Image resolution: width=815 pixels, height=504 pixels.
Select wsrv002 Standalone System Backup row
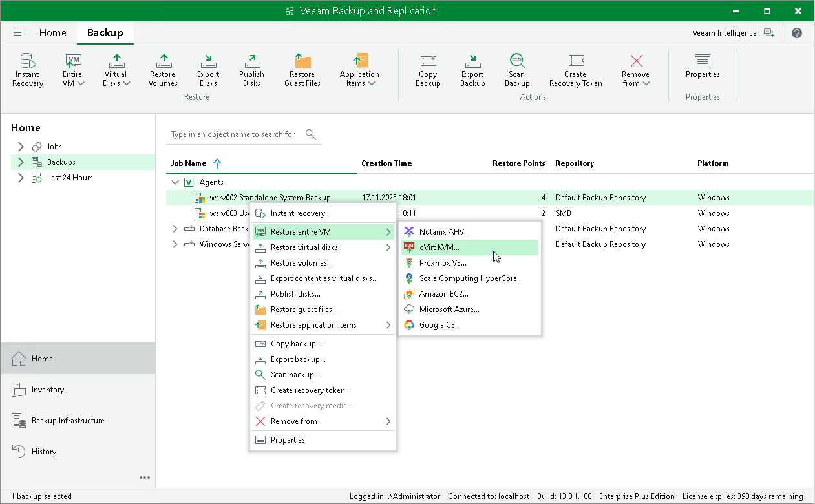(x=489, y=198)
